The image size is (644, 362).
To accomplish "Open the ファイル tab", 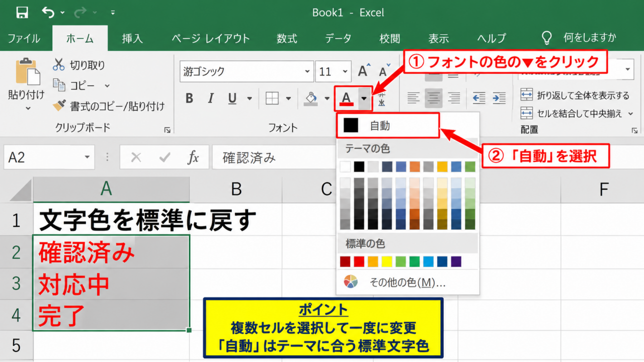I will (x=24, y=38).
